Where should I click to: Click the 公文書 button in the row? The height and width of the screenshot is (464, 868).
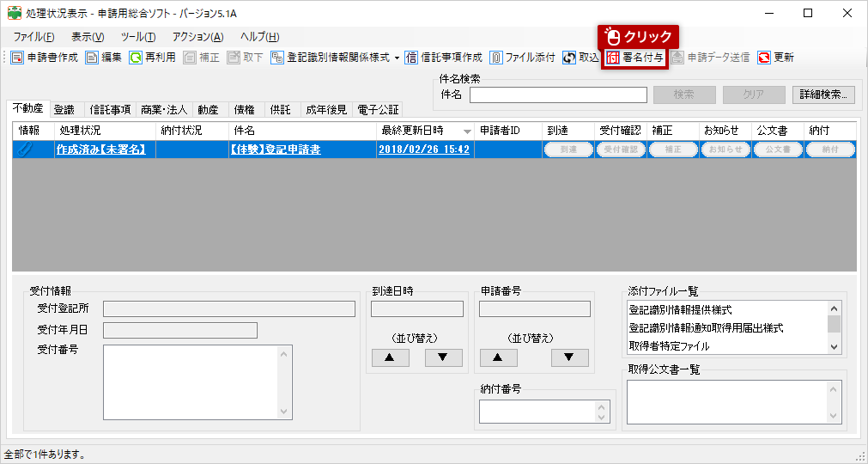tap(779, 150)
